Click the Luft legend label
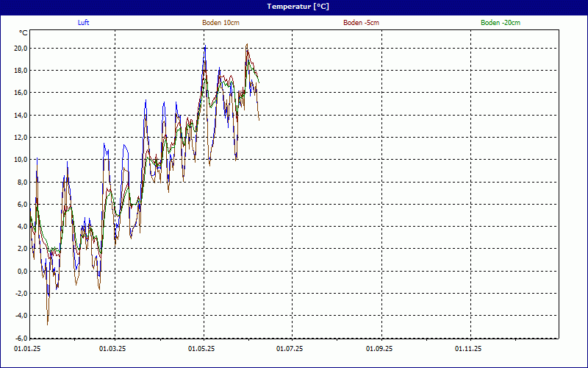 pyautogui.click(x=83, y=23)
